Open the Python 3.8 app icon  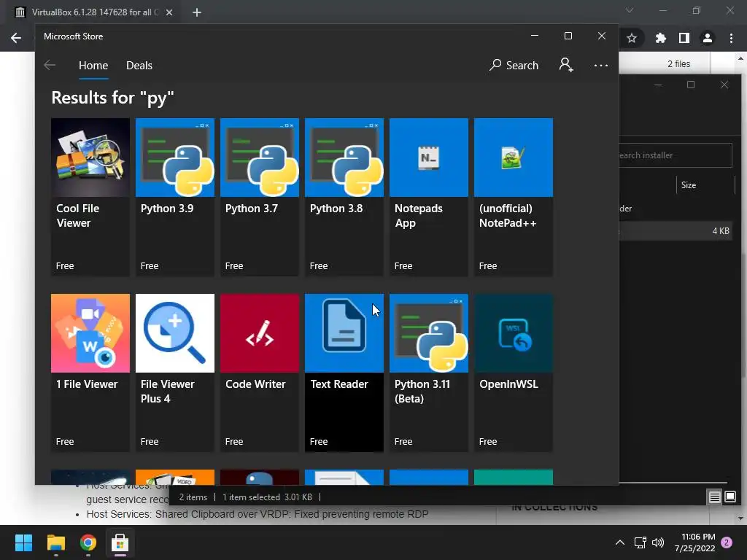point(344,157)
